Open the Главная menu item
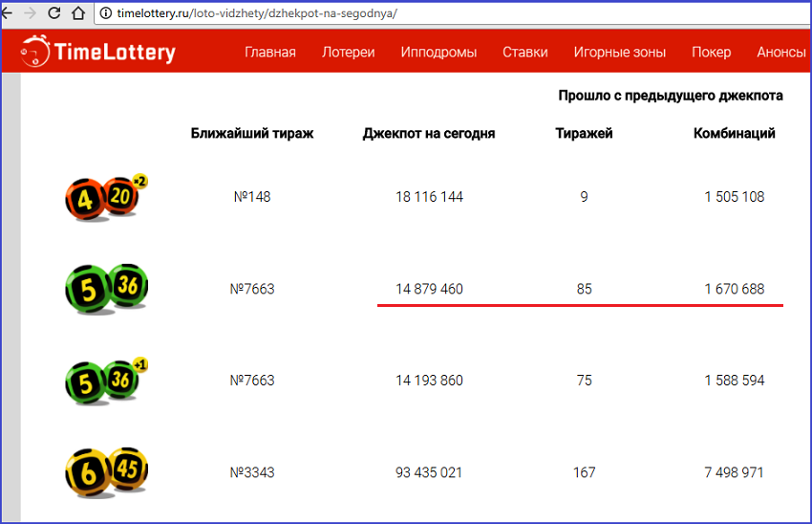812x524 pixels. 270,52
